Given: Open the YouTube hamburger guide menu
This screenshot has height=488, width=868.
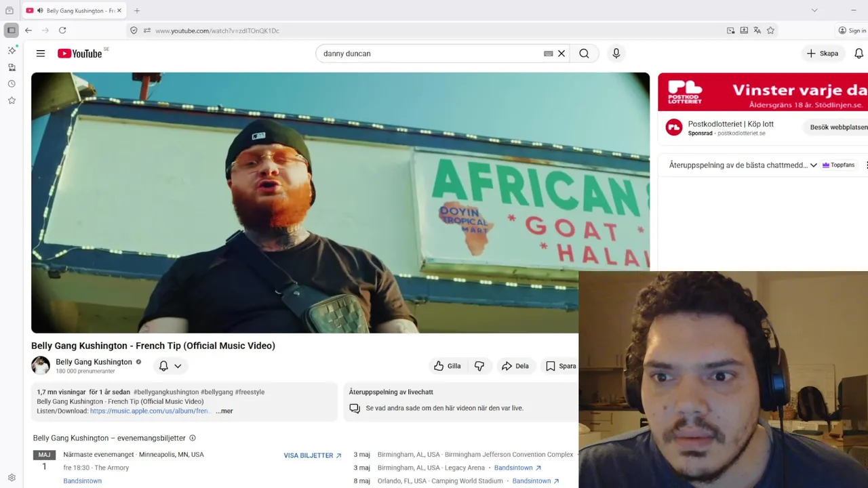Looking at the screenshot, I should coord(41,54).
